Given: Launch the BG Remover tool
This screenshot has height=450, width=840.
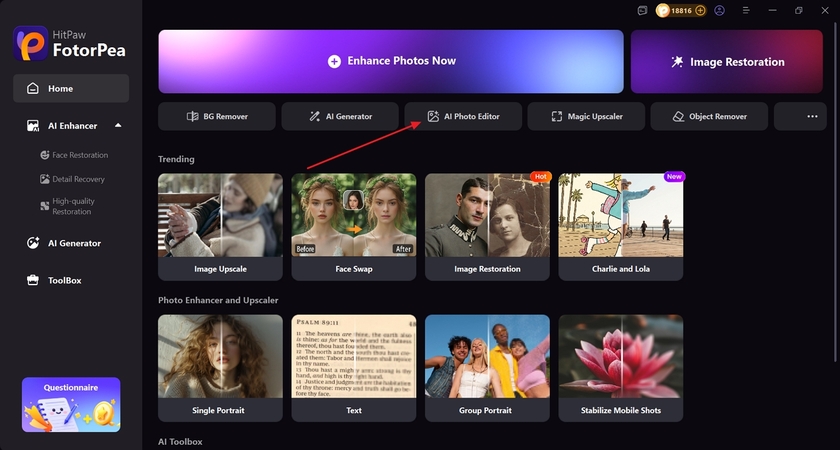Looking at the screenshot, I should point(216,116).
